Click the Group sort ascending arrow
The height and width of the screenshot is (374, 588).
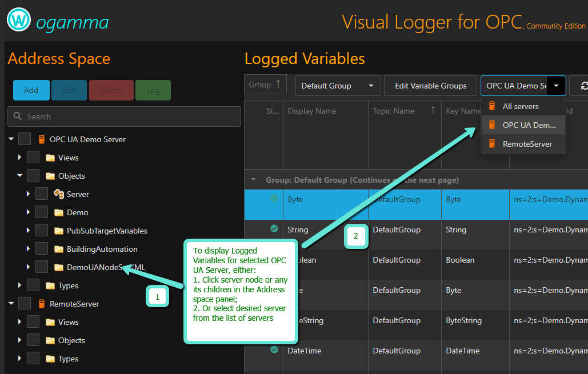click(278, 85)
